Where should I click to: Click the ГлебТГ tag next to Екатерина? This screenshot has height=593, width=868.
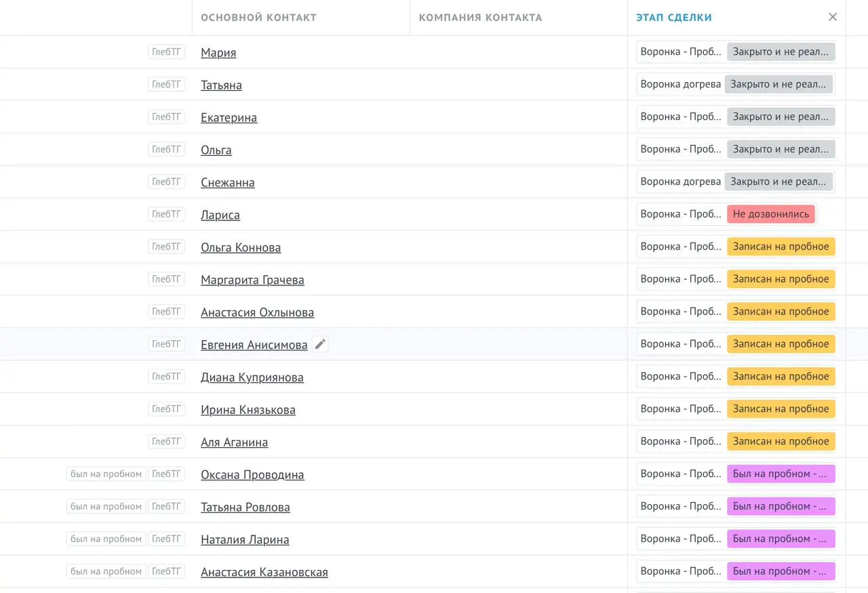tap(166, 117)
